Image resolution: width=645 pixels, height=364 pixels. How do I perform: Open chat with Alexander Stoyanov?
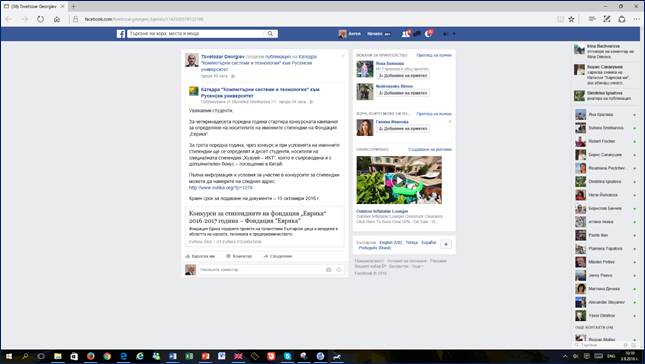[606, 302]
